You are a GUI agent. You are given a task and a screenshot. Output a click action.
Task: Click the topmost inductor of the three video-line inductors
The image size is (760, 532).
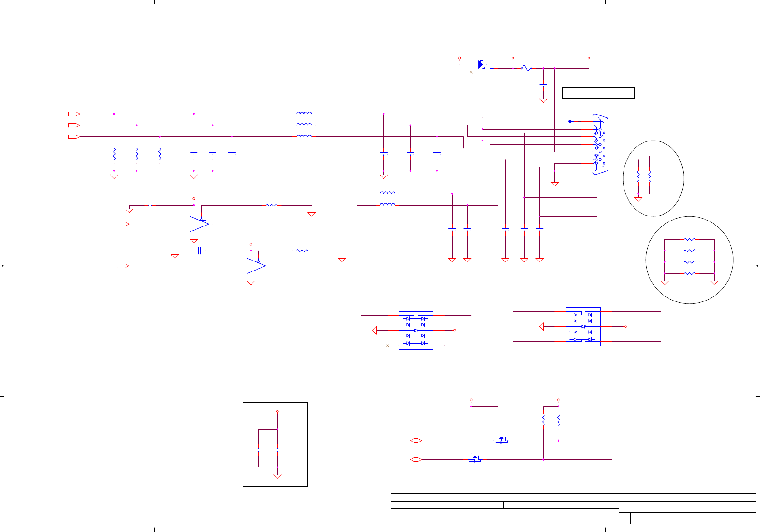tap(304, 113)
